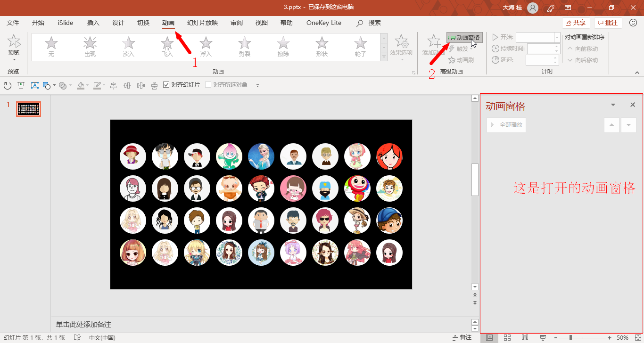Apply the 劈裂 (Split) animation
The width and height of the screenshot is (644, 343).
244,47
